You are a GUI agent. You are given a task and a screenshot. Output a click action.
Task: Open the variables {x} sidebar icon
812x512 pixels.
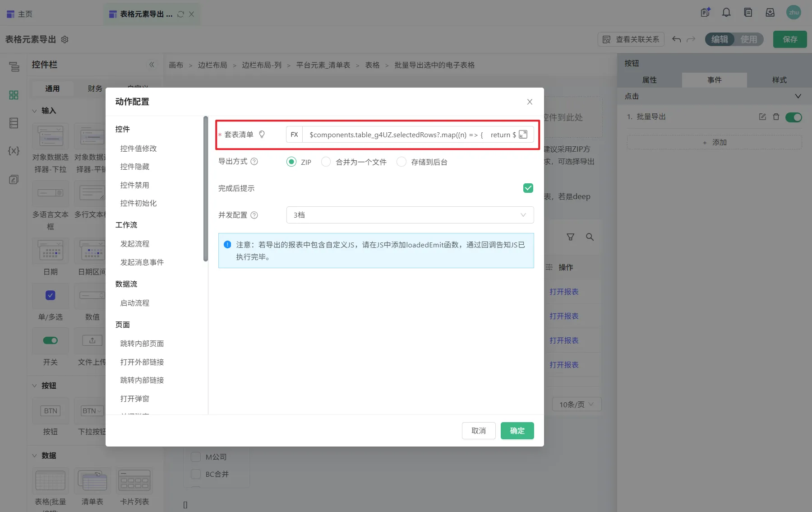coord(14,151)
